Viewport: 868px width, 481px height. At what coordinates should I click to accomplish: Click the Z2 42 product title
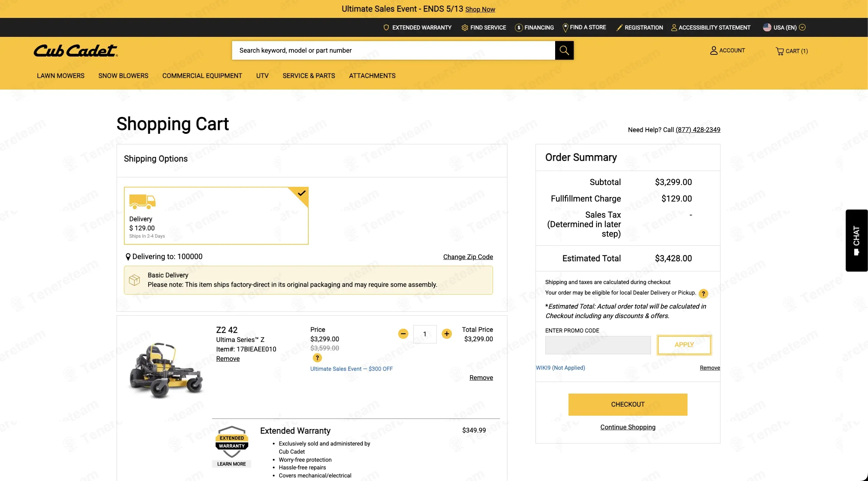[x=227, y=330]
